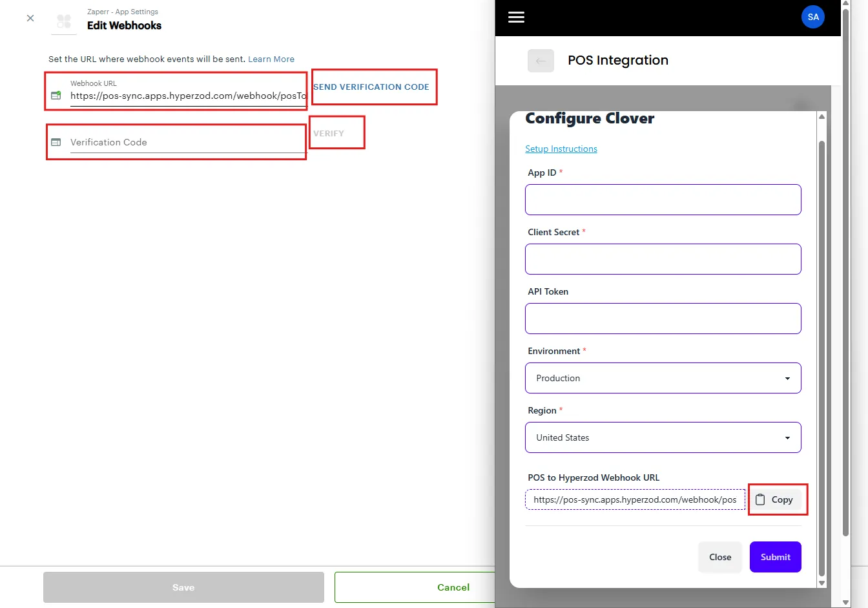Click the dialog scrollbar up arrow

821,117
